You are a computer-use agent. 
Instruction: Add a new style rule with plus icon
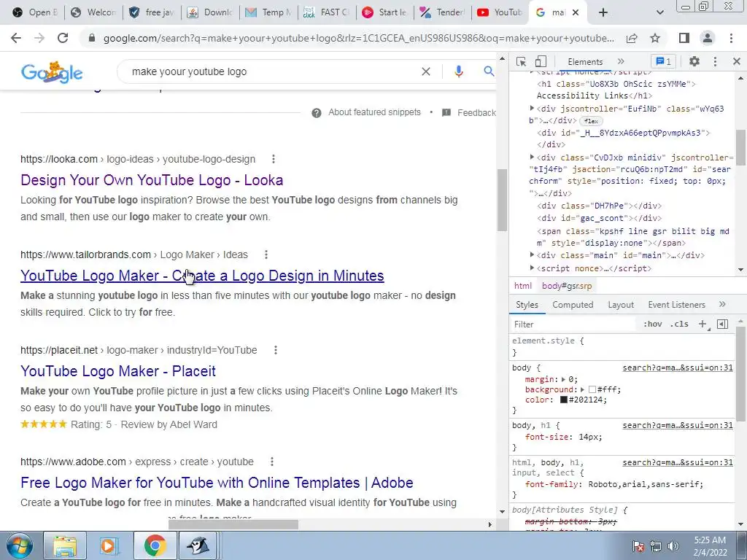[x=703, y=324]
